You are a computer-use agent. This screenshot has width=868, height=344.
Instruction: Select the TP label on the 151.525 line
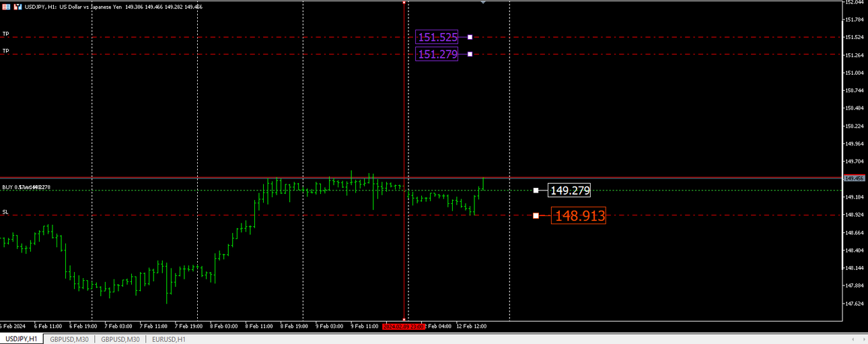coord(6,33)
